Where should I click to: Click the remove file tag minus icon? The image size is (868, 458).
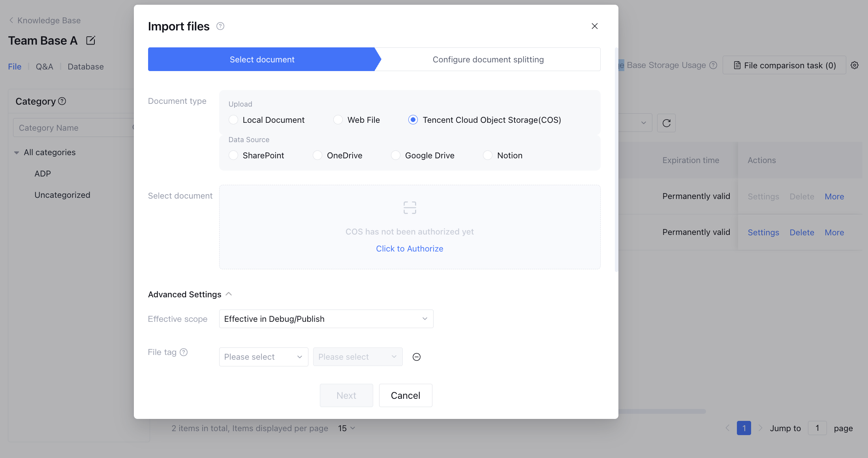point(416,357)
